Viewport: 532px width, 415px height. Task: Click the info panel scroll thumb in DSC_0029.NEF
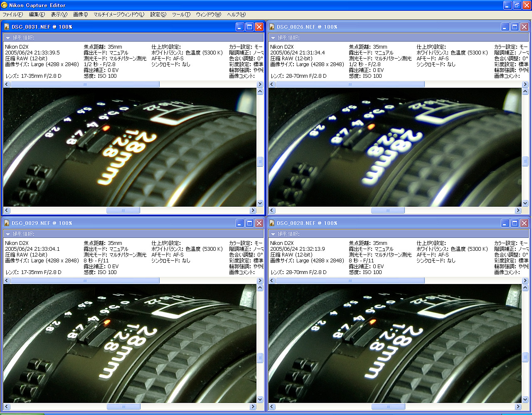click(x=85, y=281)
